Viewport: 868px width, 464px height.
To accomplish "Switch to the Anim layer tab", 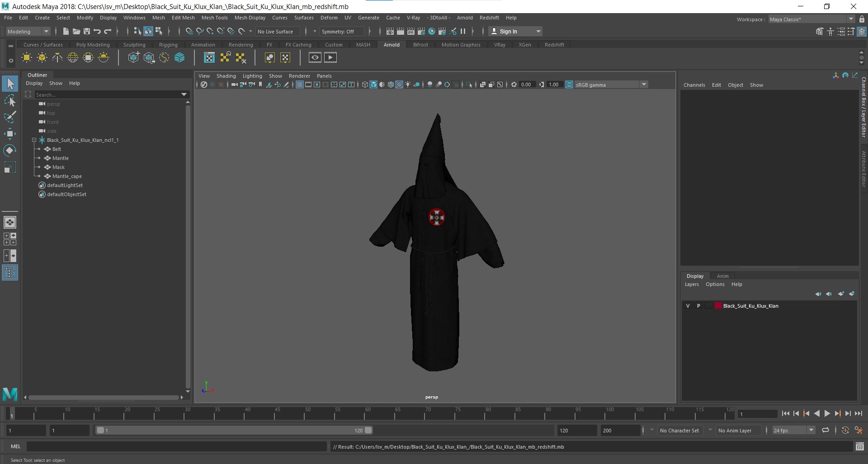I will click(x=722, y=276).
